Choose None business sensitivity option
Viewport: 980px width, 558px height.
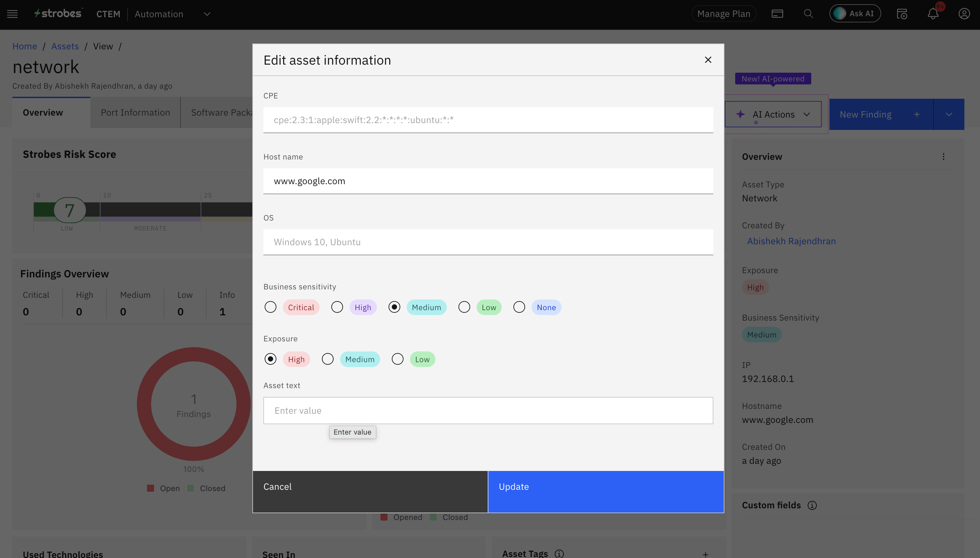(519, 307)
